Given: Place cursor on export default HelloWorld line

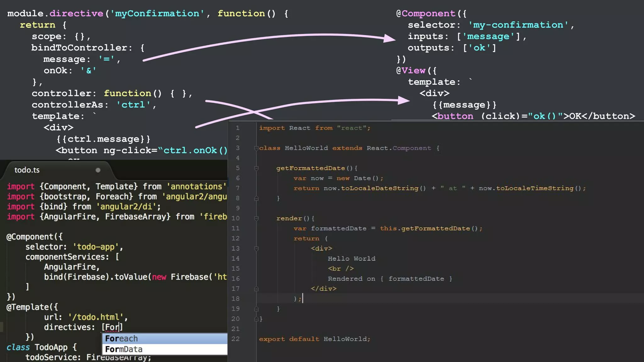Looking at the screenshot, I should point(314,339).
